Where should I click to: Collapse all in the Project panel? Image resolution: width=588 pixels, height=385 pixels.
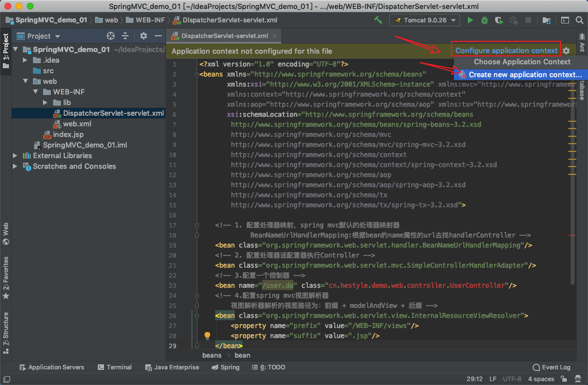(125, 36)
